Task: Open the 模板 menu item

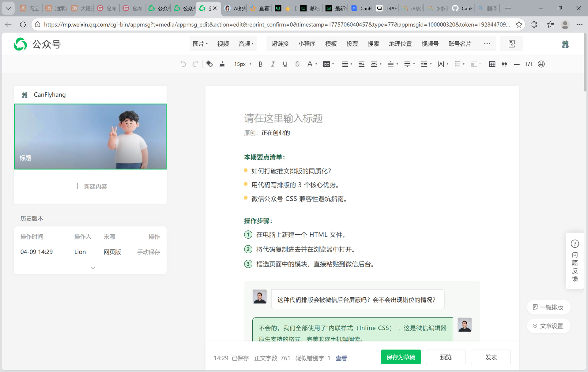Action: pos(331,44)
